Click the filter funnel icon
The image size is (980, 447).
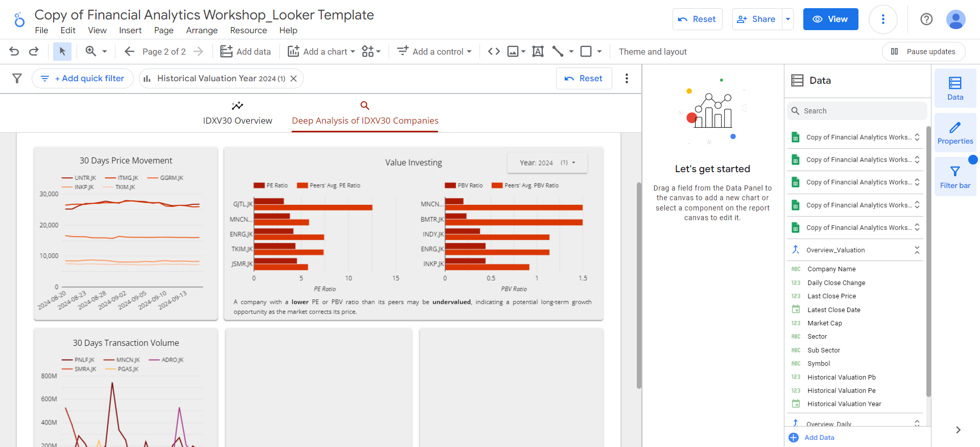(x=17, y=78)
